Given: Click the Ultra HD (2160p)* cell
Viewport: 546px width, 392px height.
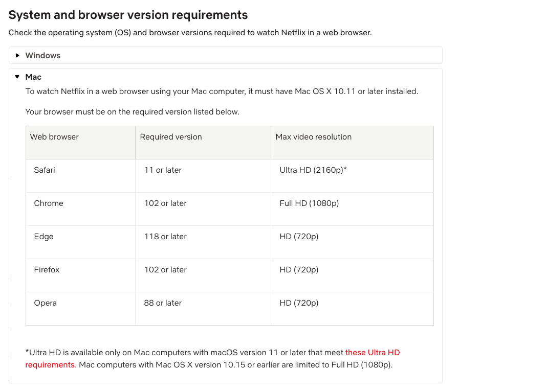Looking at the screenshot, I should tap(313, 170).
